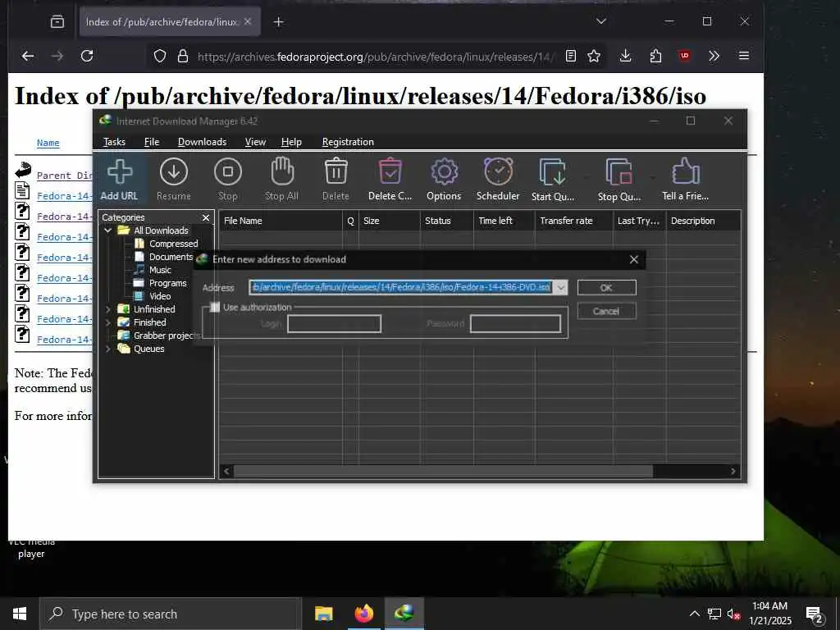Click the Add URL toolbar icon
This screenshot has width=840, height=630.
coord(120,179)
